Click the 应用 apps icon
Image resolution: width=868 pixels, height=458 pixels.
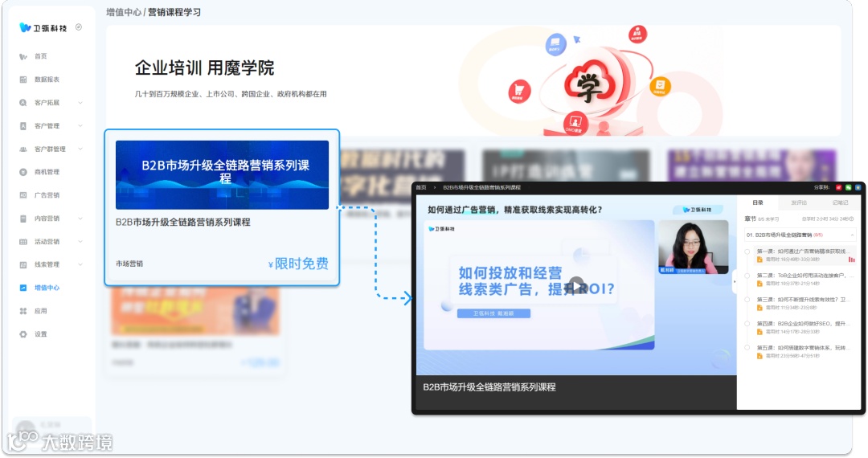point(23,311)
